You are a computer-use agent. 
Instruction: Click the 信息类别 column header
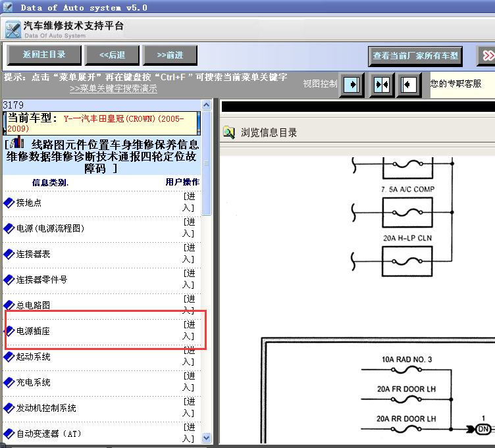coord(50,182)
